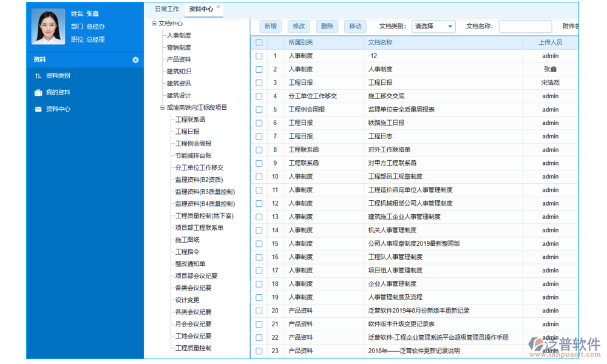Image resolution: width=607 pixels, height=364 pixels.
Task: Click the 修改 edit button icon
Action: tap(298, 26)
